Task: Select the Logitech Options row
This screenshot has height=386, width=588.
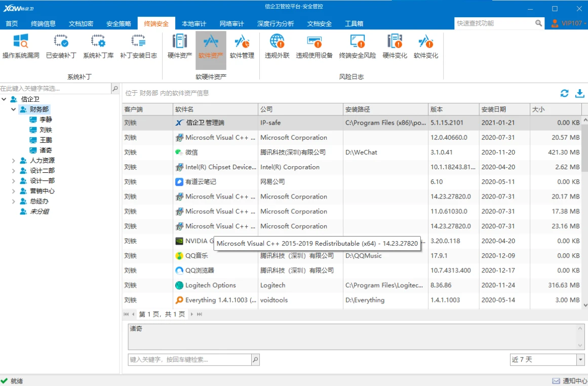Action: 352,285
